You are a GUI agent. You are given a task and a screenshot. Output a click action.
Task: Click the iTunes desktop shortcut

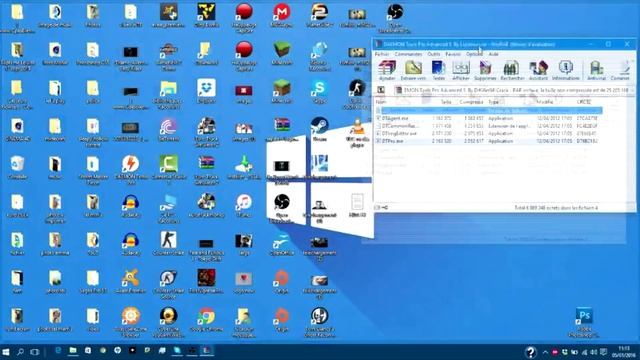coord(244,205)
